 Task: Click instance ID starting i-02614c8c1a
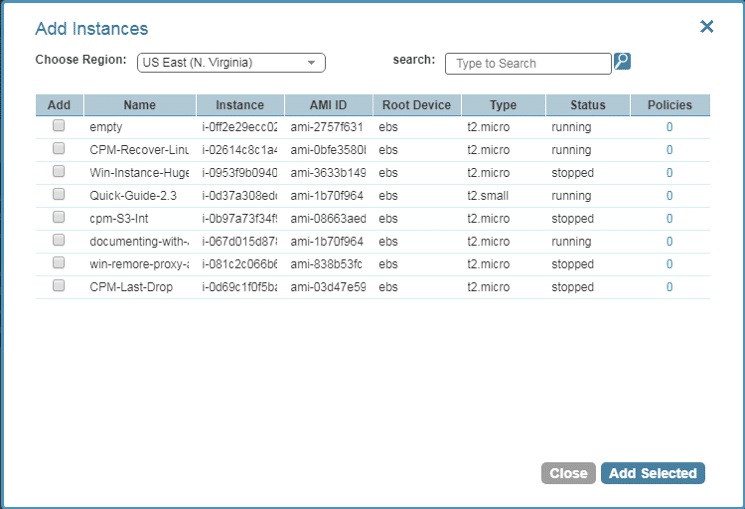239,150
